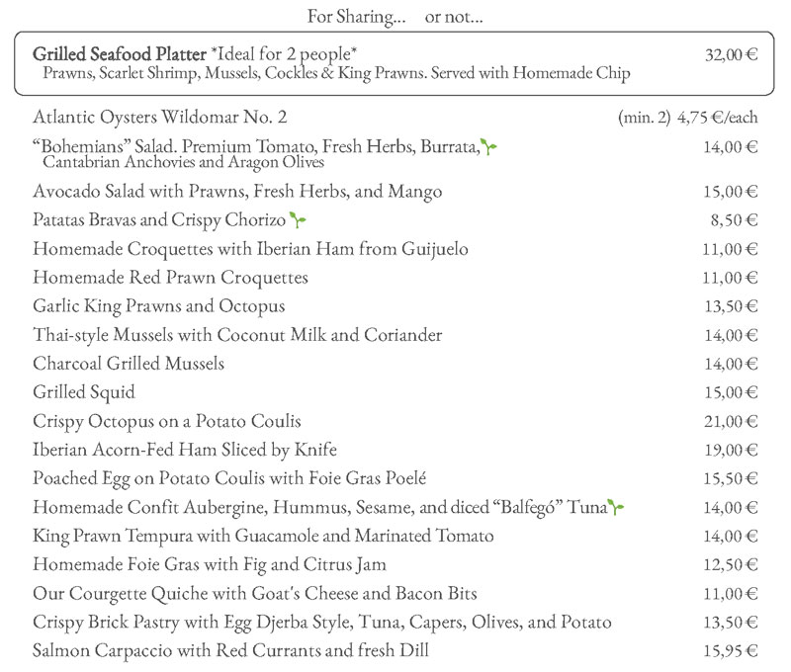
Task: Click the green leaf icon beside Burrata
Action: tap(489, 147)
